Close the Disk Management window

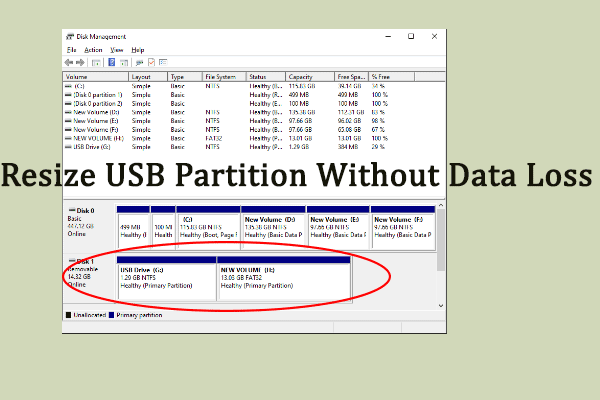click(434, 36)
